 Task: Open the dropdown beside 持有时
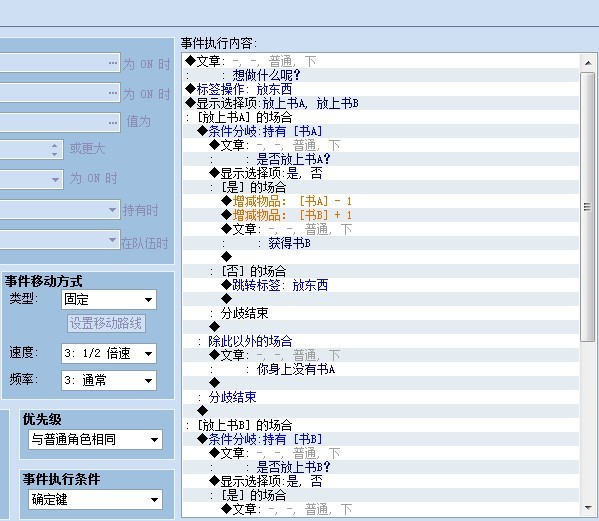pos(112,210)
